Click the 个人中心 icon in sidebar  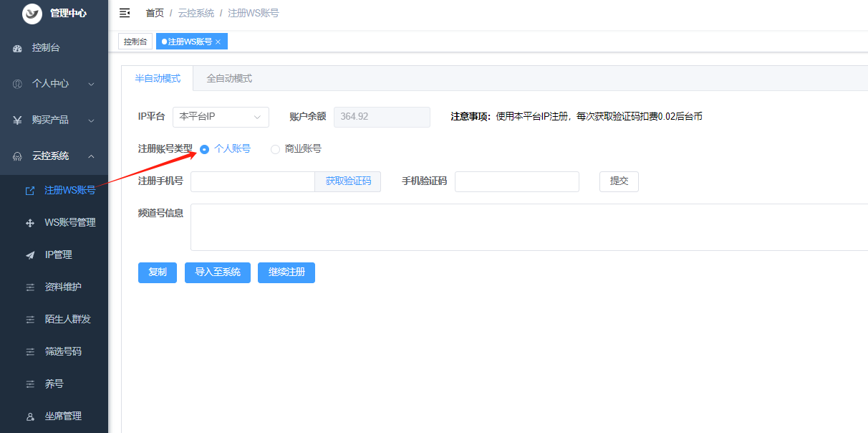pos(18,84)
